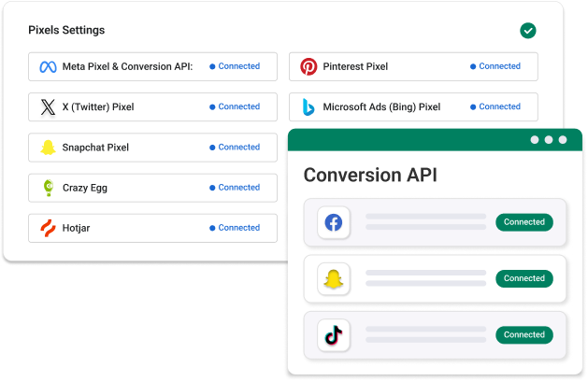Select the Snapchat Pixel label
The width and height of the screenshot is (588, 381).
tap(95, 148)
